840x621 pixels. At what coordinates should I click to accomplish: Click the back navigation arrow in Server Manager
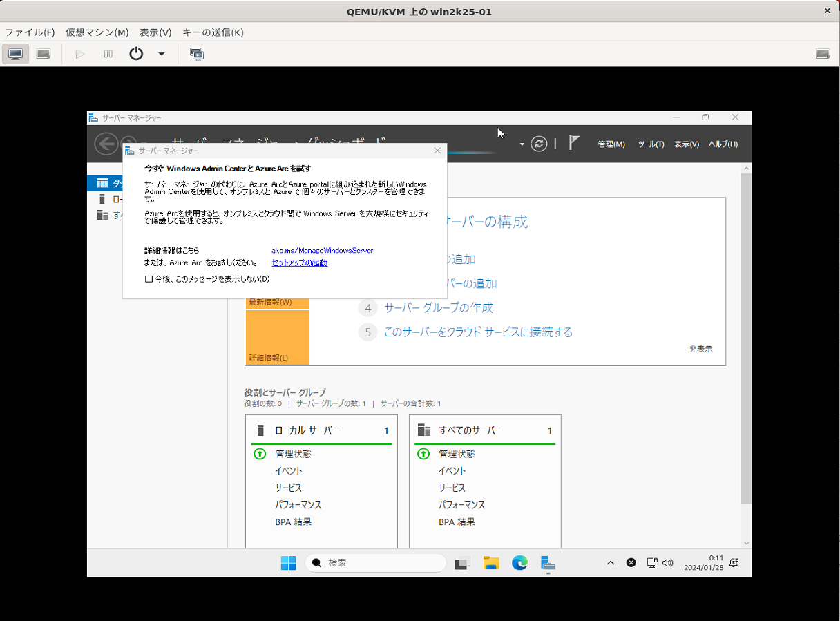click(x=105, y=143)
